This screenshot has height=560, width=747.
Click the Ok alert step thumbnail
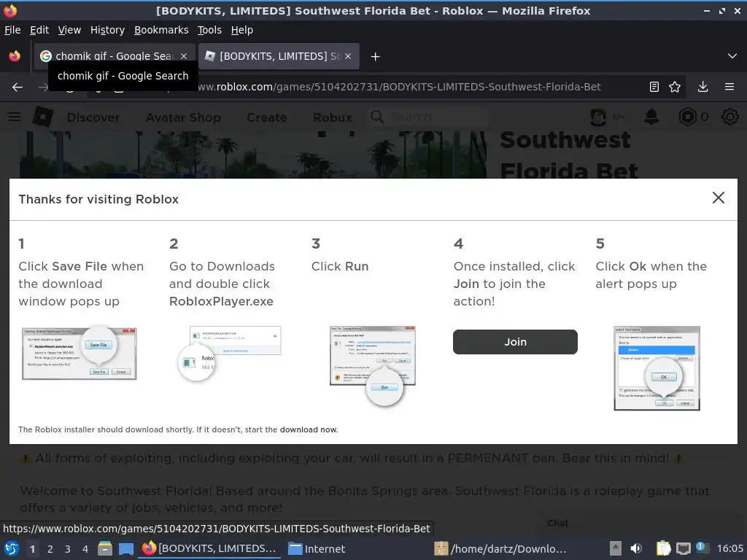tap(657, 368)
